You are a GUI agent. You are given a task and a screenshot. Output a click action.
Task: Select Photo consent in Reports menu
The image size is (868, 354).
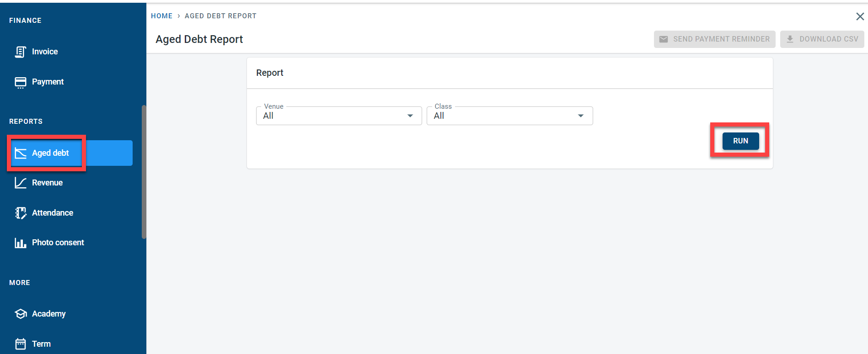(58, 243)
